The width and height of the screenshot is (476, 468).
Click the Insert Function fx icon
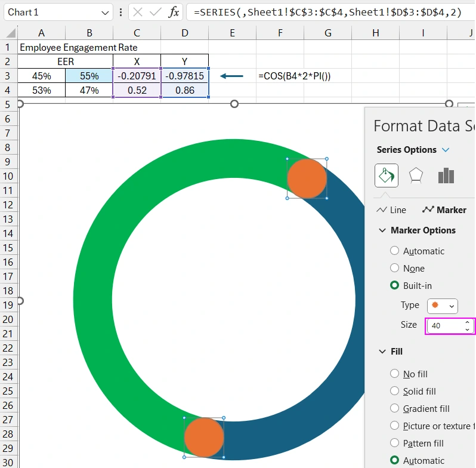tap(174, 12)
